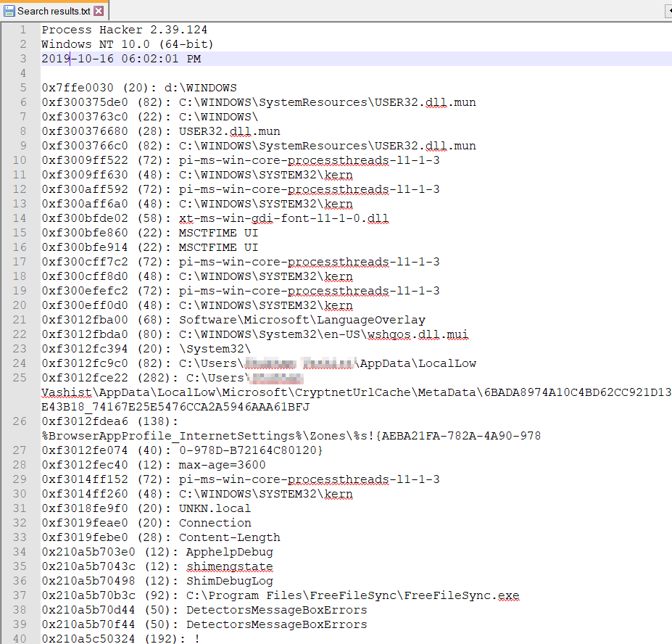Click the tab scroll left arrow
This screenshot has height=644, width=672.
[668, 11]
